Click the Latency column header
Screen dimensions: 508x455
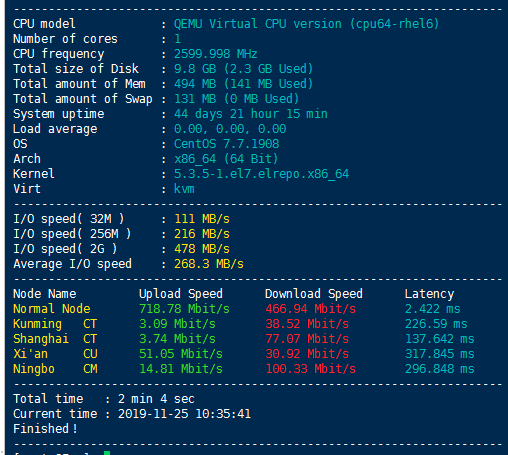[429, 294]
